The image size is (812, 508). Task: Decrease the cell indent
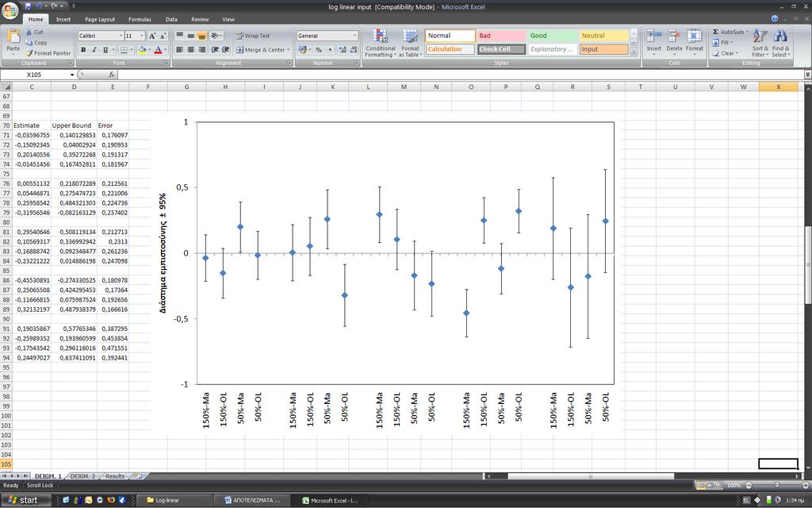click(215, 50)
